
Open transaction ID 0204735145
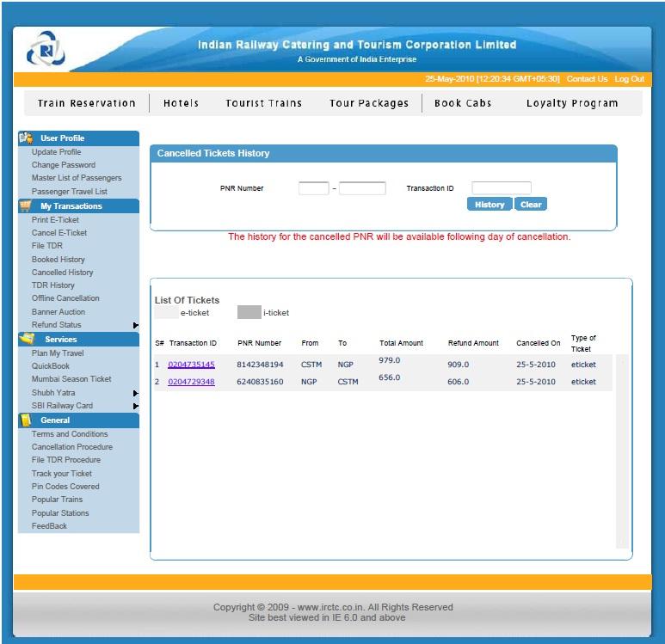click(x=191, y=365)
